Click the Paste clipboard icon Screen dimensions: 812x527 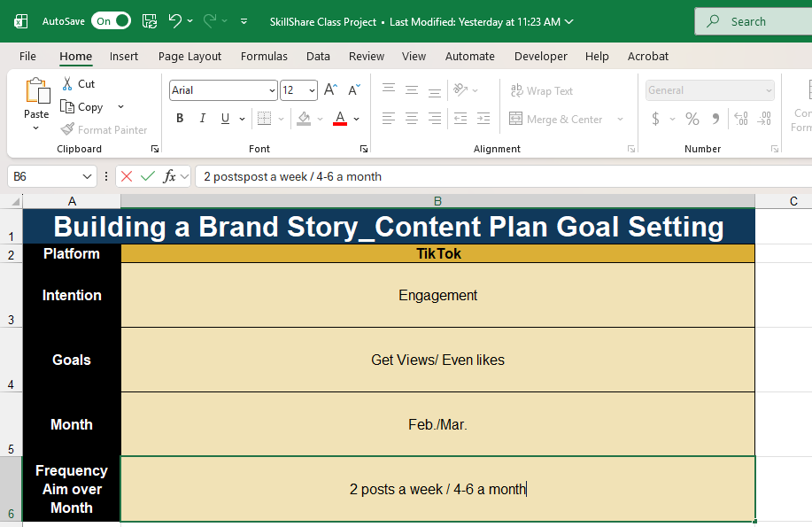[37, 91]
